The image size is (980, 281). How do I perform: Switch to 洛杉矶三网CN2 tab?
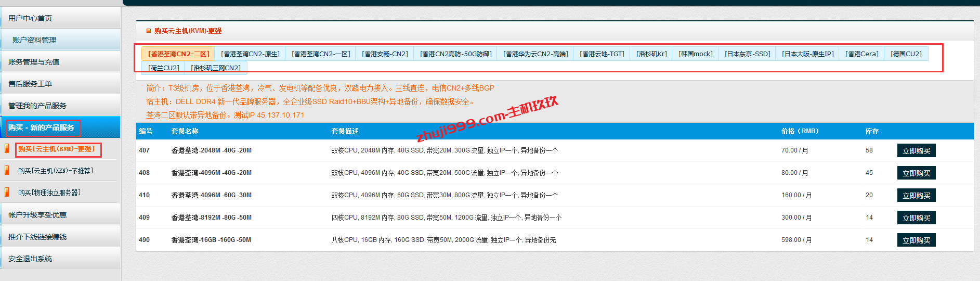point(216,68)
